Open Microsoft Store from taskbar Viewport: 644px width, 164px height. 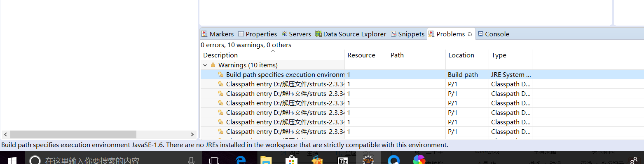click(x=291, y=160)
